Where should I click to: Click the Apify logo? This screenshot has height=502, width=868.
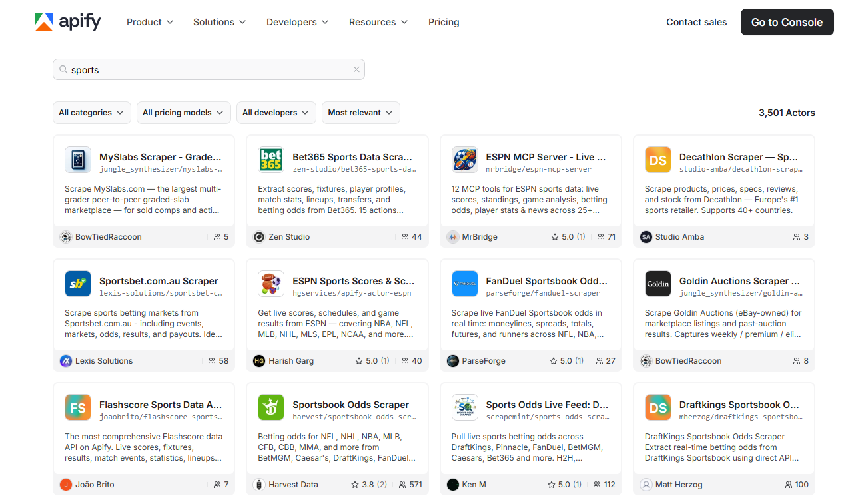pyautogui.click(x=68, y=22)
